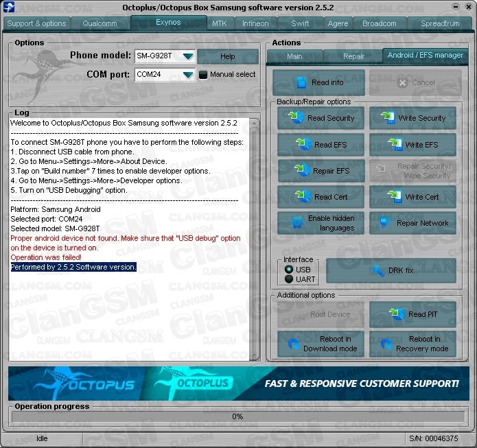Click the Root Device button
The image size is (477, 448).
click(x=321, y=314)
